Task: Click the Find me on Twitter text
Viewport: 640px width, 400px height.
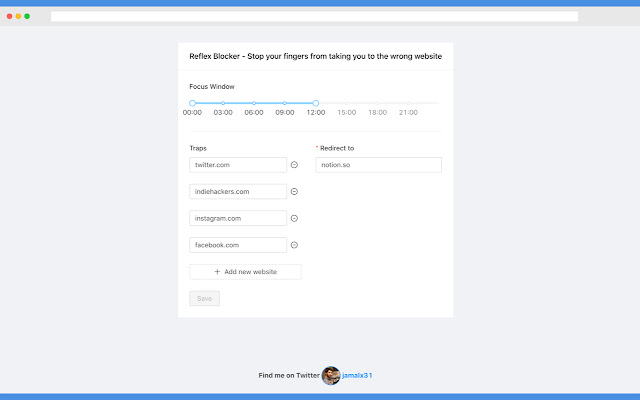Action: click(x=289, y=376)
